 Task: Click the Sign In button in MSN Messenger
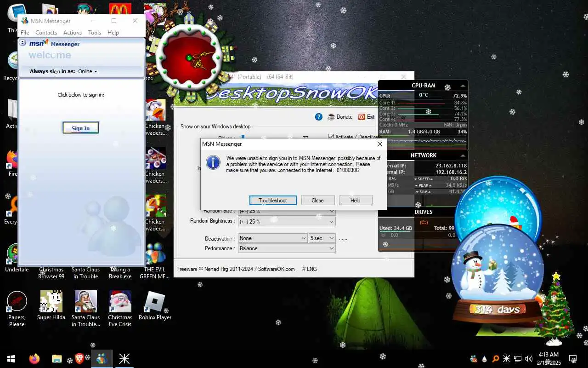(x=80, y=128)
